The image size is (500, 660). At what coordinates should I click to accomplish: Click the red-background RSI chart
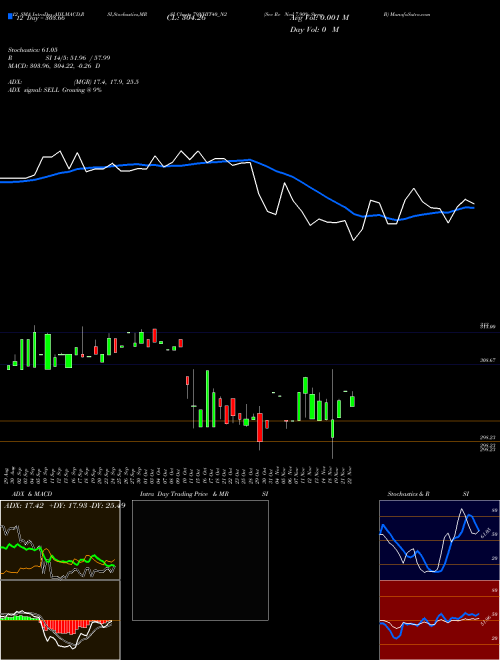coord(439,620)
